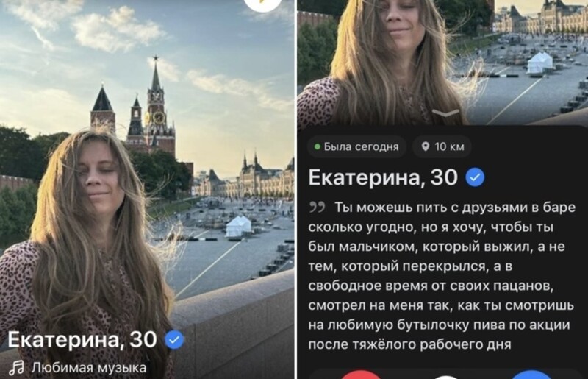The image size is (588, 379).
Task: Tap the gray quotation mark icon
Action: pyautogui.click(x=317, y=207)
